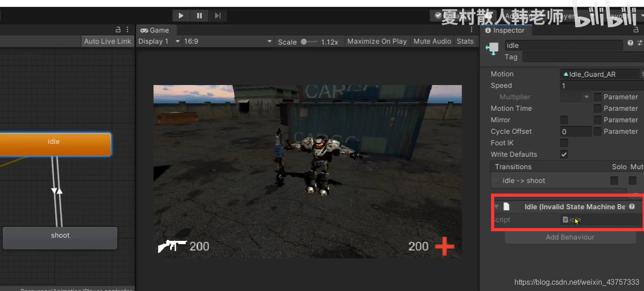Select the orange idle state node
The width and height of the screenshot is (644, 291).
[x=54, y=144]
